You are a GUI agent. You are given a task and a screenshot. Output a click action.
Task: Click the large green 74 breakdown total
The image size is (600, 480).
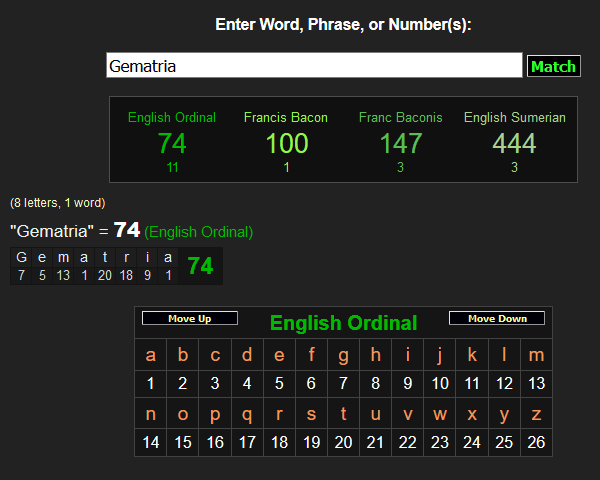[x=200, y=266]
